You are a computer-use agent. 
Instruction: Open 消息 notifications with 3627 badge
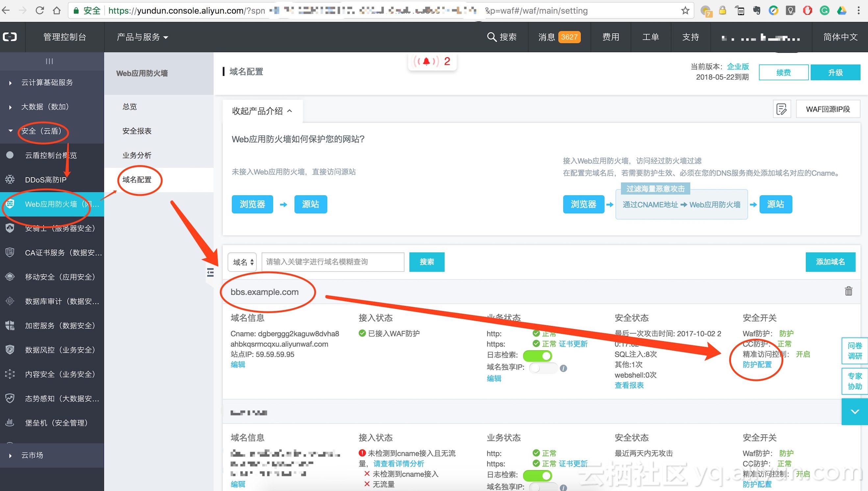(x=559, y=37)
